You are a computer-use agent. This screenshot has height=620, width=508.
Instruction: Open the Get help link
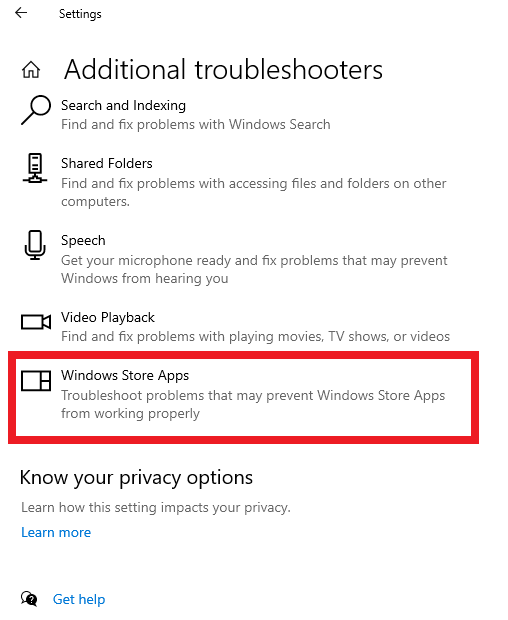click(79, 599)
